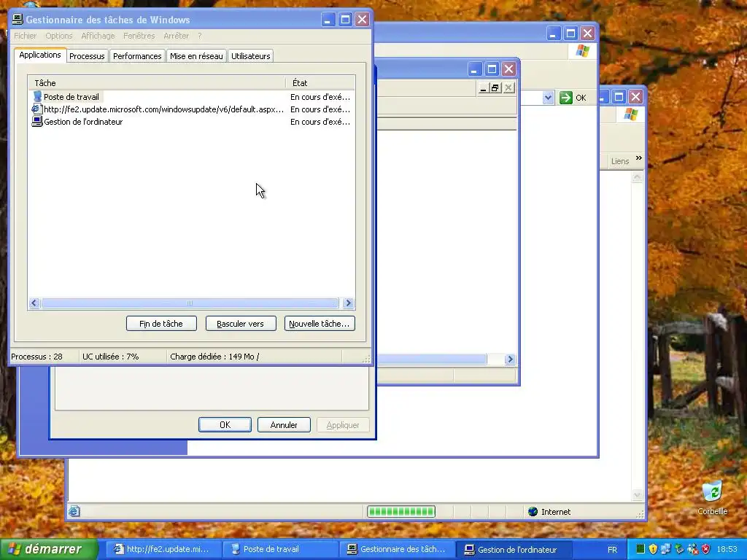Click the État column header
This screenshot has height=560, width=747.
pos(321,83)
